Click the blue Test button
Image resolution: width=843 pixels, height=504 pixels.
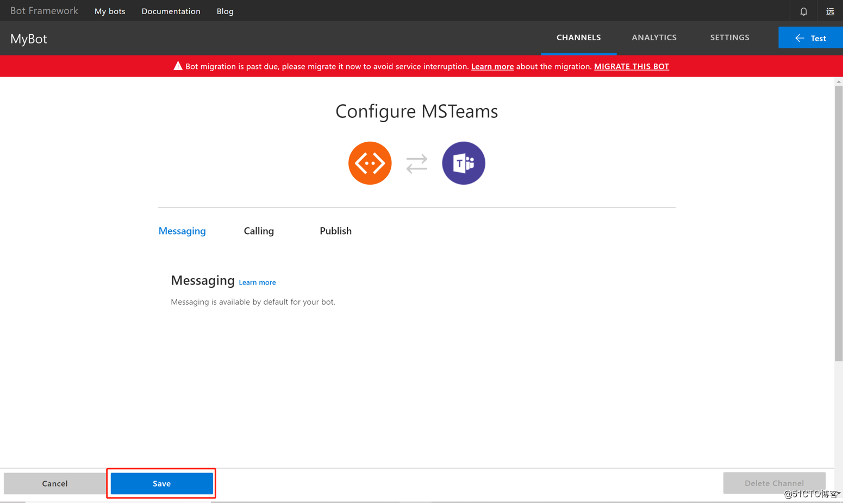point(810,37)
